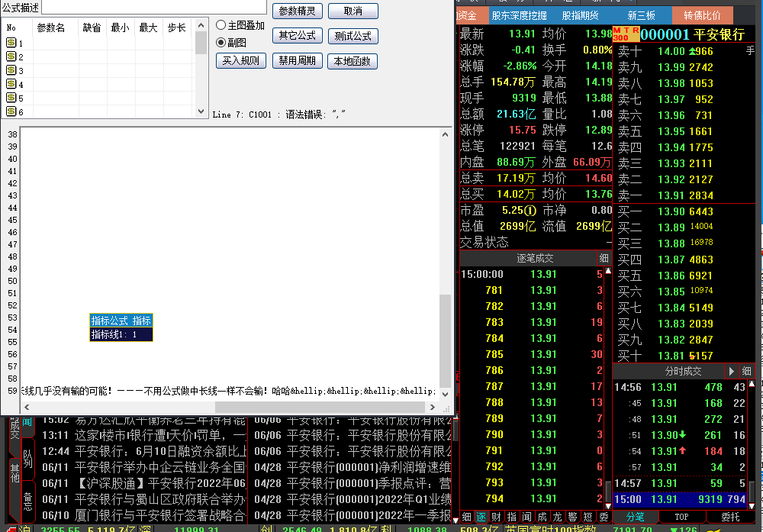Viewport: 763px width, 532px height.
Task: Click the formula editor horizontal scrollbar thumb
Action: [x=320, y=407]
